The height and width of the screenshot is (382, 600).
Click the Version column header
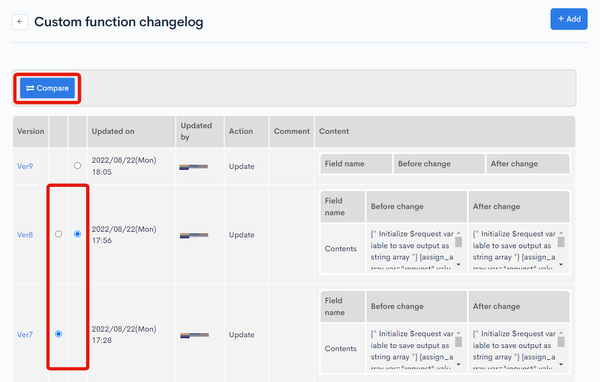(x=31, y=131)
